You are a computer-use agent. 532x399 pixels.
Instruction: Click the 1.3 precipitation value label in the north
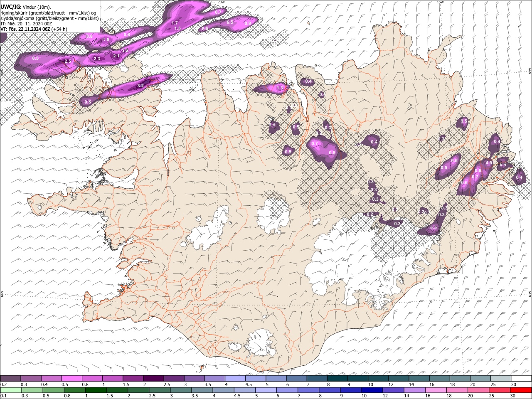click(280, 88)
